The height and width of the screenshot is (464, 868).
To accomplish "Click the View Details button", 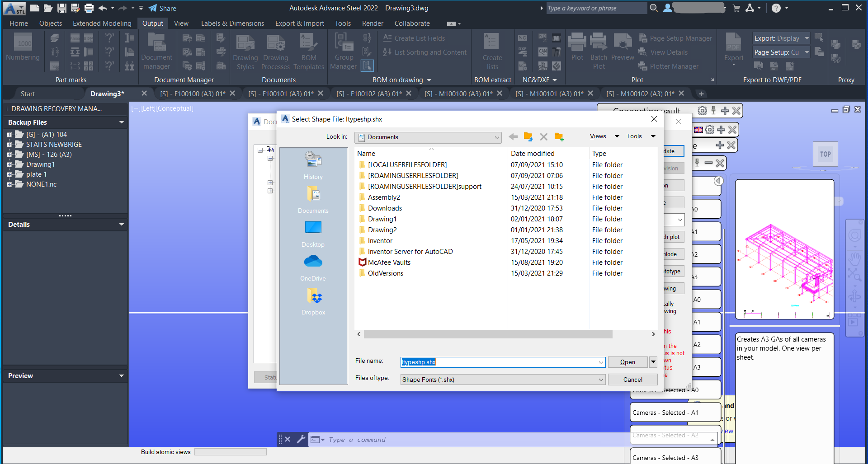I will pyautogui.click(x=663, y=52).
